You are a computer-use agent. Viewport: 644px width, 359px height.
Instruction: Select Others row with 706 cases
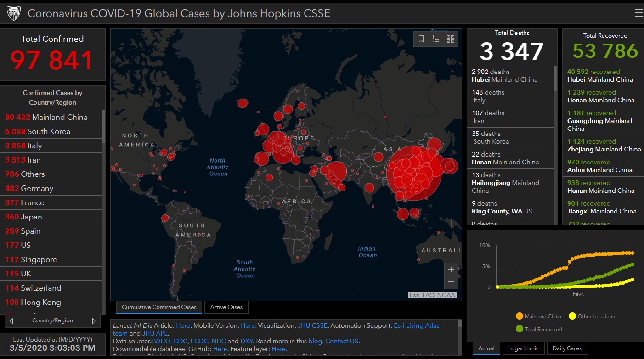(51, 174)
